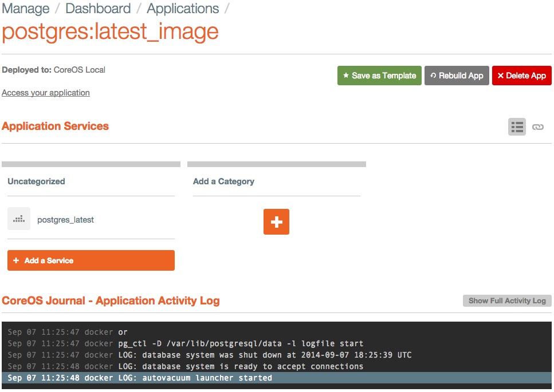Open the postgres_latest service
The width and height of the screenshot is (554, 392).
[65, 219]
